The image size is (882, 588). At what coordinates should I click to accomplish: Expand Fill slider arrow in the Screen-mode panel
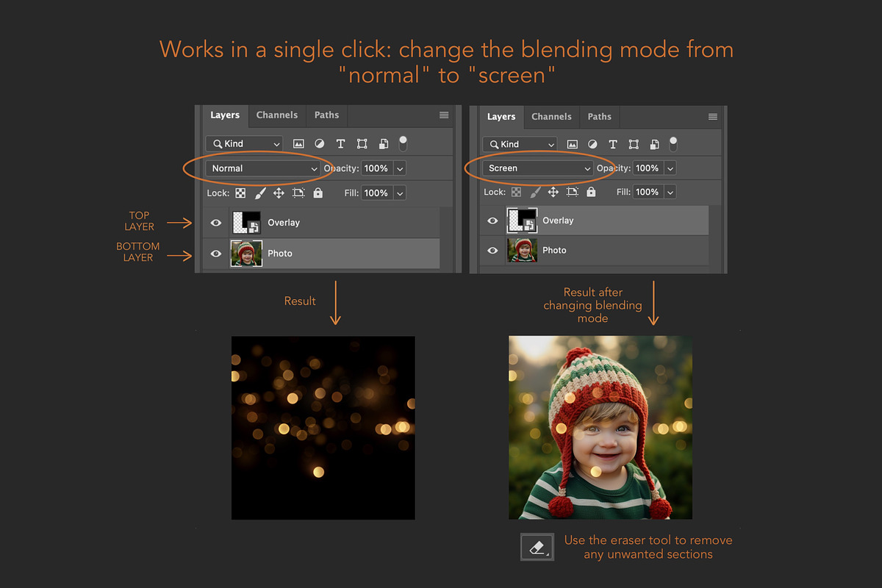tap(670, 192)
